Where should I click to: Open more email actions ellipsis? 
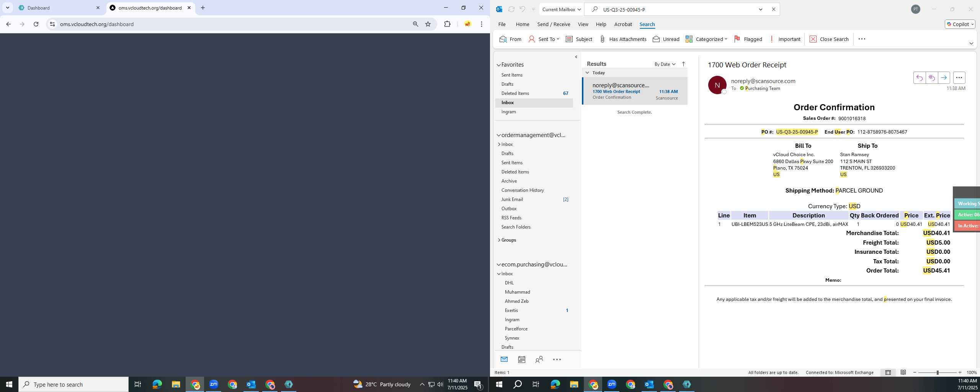(x=959, y=78)
